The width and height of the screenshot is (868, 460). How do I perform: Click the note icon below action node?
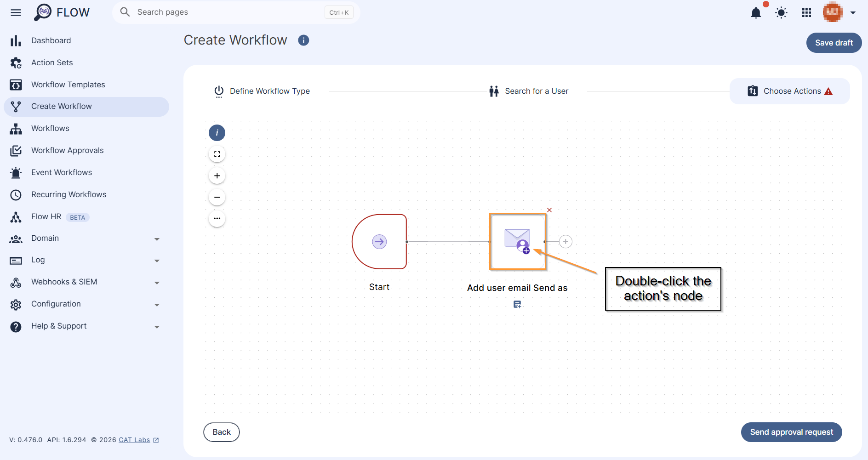tap(517, 305)
